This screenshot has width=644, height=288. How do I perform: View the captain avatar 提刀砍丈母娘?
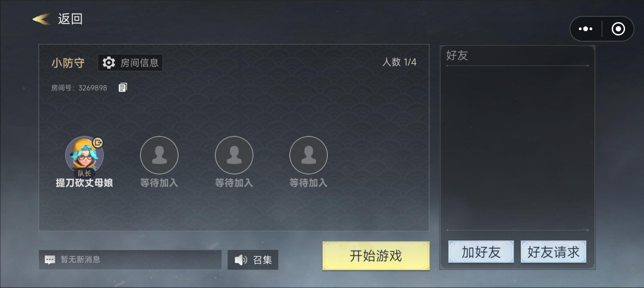point(84,155)
